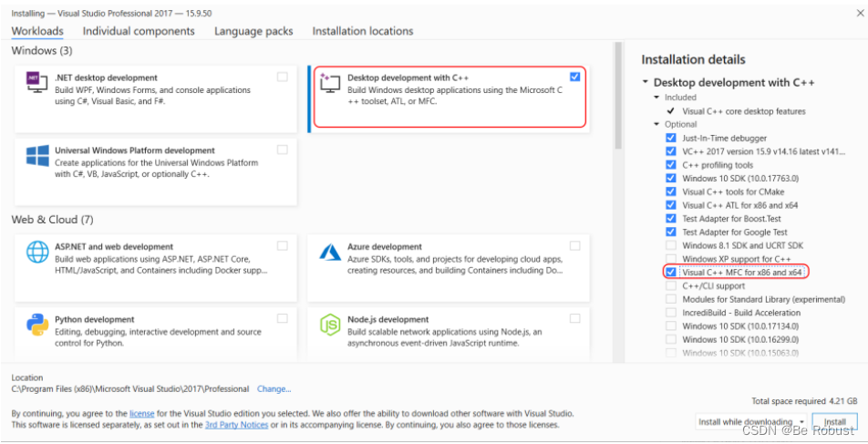Switch to the Language packs tab
Image resolution: width=868 pixels, height=444 pixels.
click(x=253, y=31)
